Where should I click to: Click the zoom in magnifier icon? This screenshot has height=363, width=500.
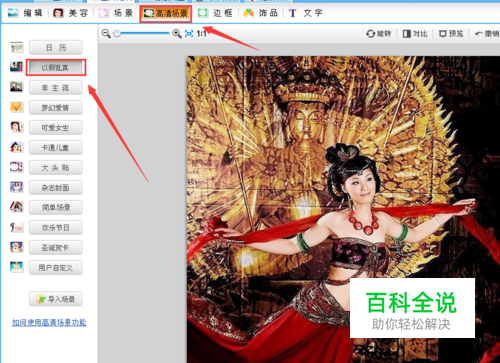pyautogui.click(x=177, y=33)
